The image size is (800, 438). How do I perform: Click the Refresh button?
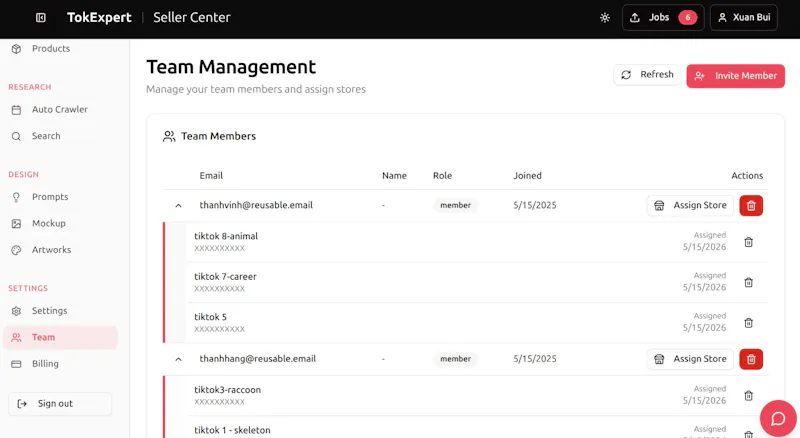tap(647, 75)
